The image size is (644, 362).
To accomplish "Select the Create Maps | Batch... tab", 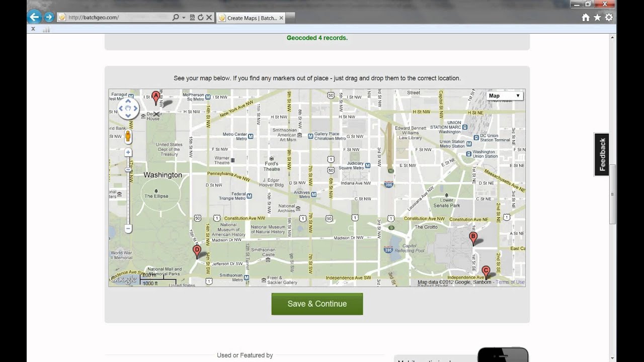I will pyautogui.click(x=252, y=18).
